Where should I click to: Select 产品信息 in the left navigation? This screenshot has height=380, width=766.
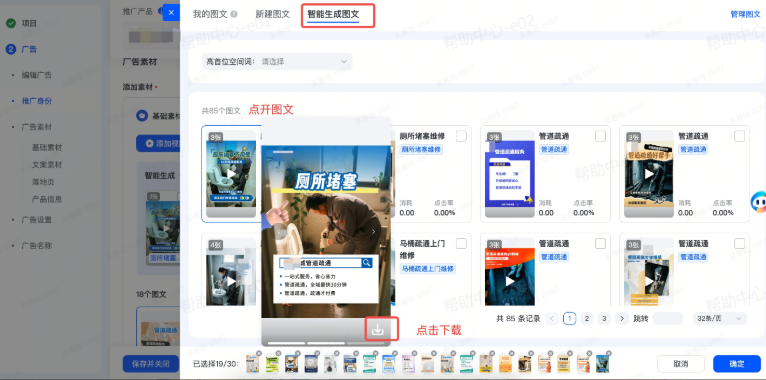point(47,199)
